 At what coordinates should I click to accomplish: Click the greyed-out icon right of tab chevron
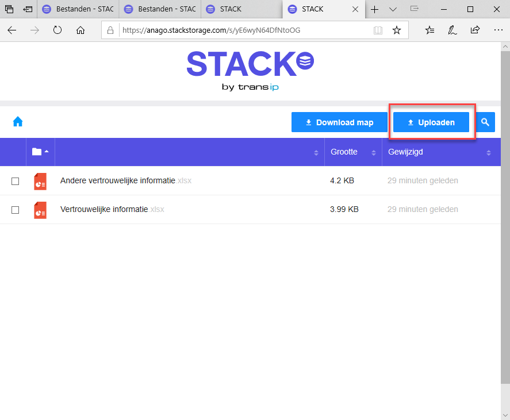[x=414, y=9]
